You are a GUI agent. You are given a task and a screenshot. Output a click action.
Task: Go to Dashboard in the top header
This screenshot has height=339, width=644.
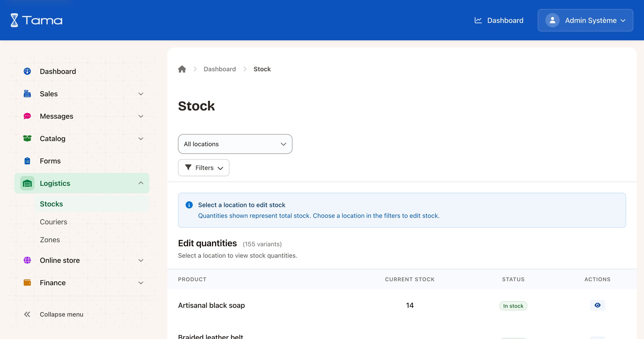pyautogui.click(x=499, y=20)
